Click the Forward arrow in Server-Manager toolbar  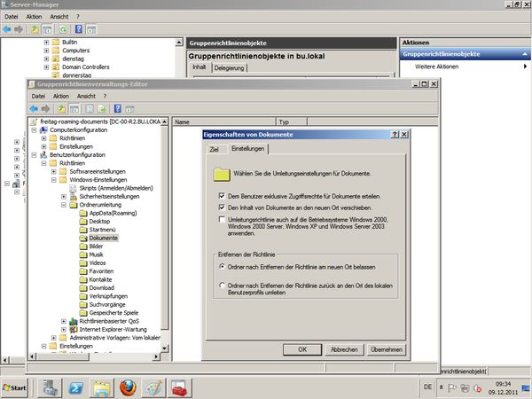pos(19,29)
